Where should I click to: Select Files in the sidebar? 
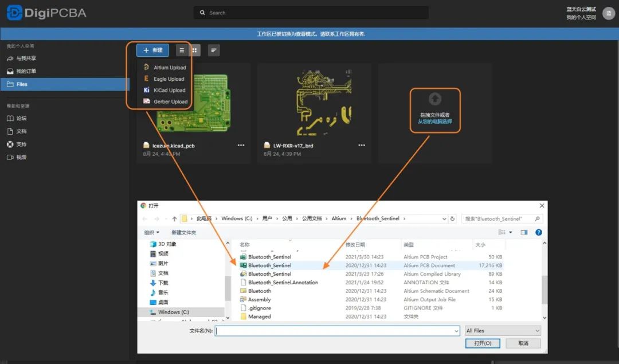pyautogui.click(x=65, y=84)
